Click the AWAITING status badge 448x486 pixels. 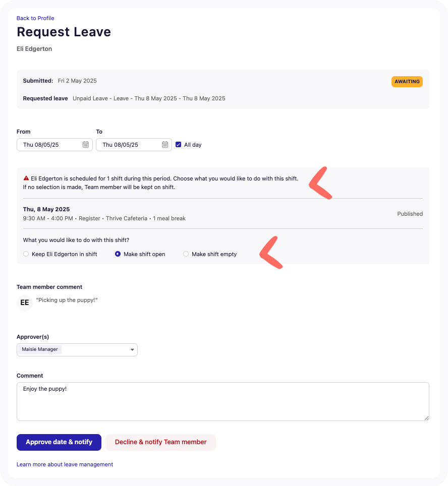pyautogui.click(x=407, y=82)
